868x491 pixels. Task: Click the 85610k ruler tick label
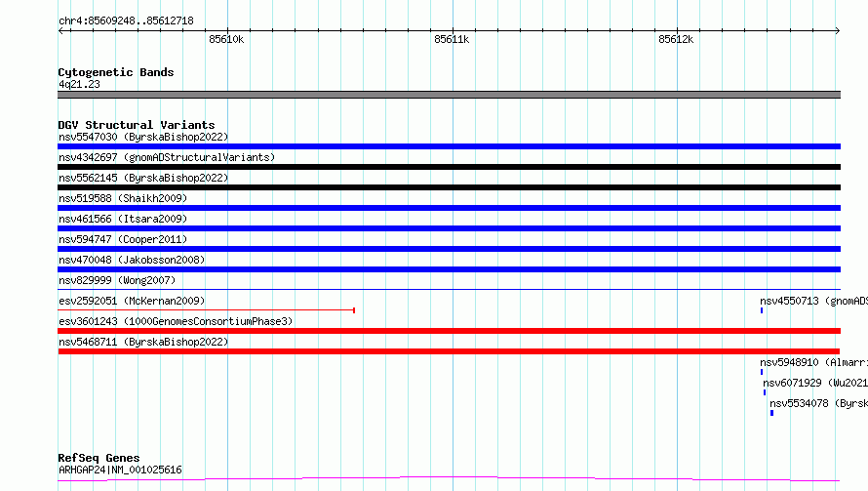pos(226,39)
